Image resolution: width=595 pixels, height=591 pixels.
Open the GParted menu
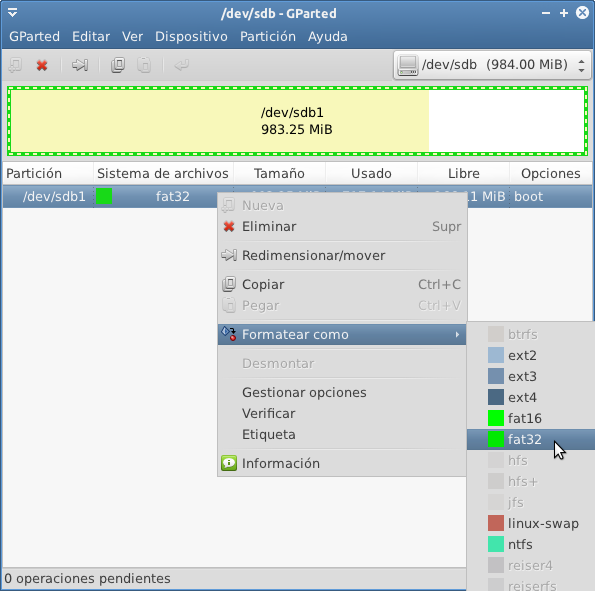coord(34,36)
